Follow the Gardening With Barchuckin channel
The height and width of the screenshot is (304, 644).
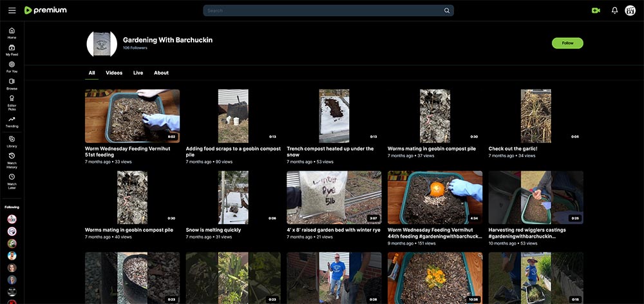tap(567, 43)
